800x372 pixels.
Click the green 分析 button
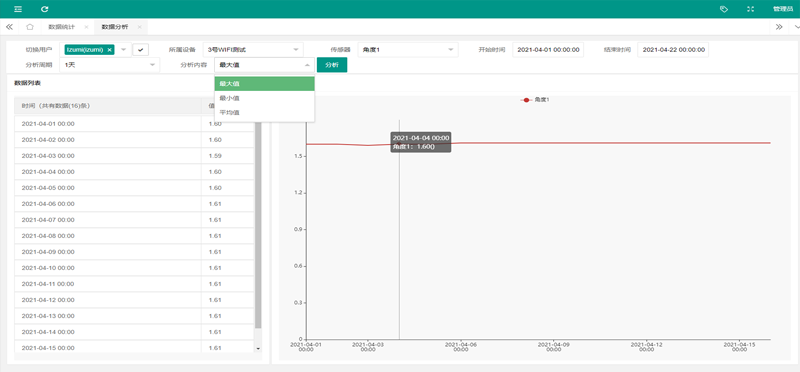[332, 65]
